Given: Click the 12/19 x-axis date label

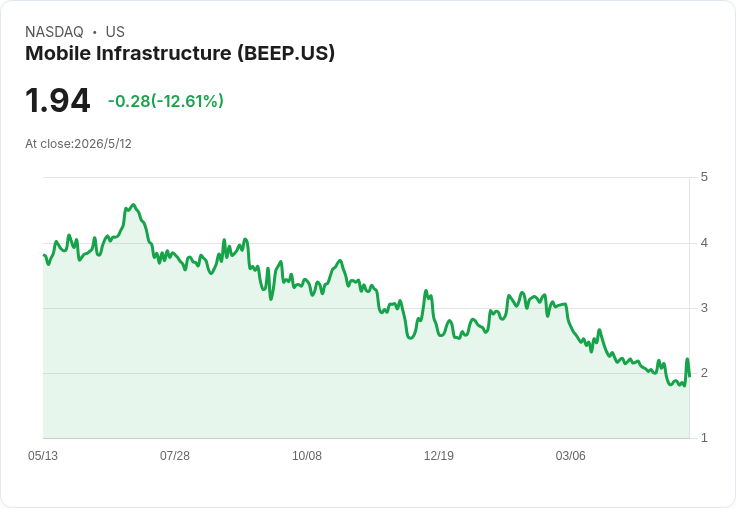Looking at the screenshot, I should (x=438, y=455).
